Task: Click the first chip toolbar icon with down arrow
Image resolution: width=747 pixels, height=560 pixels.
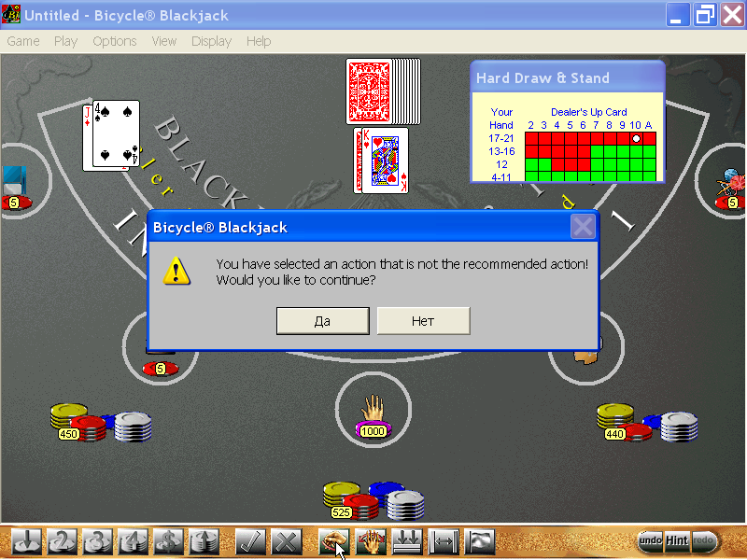Action: 27,541
